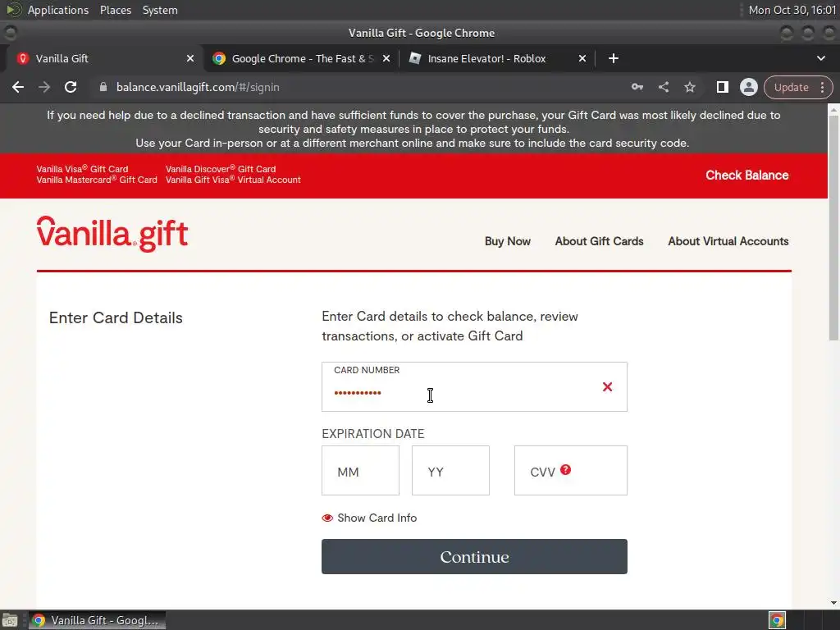Click the Continue button
The width and height of the screenshot is (840, 630).
click(x=474, y=557)
